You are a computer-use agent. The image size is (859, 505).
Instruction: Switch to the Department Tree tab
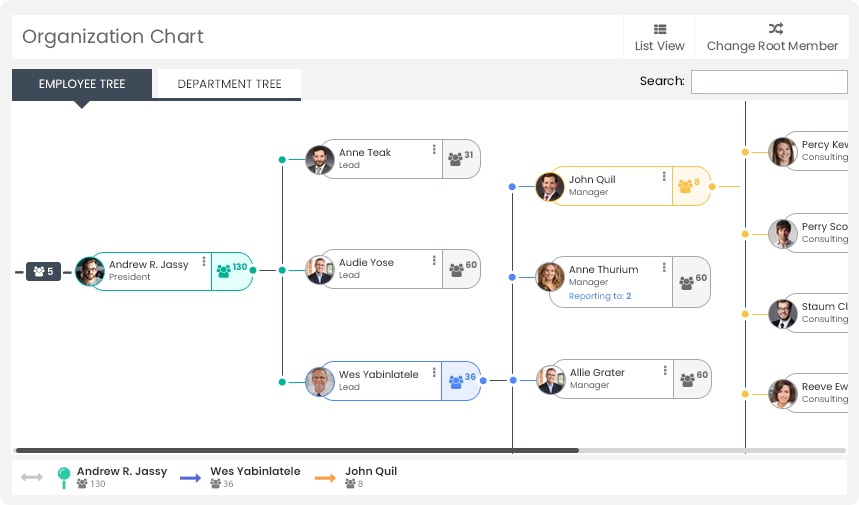(x=230, y=84)
